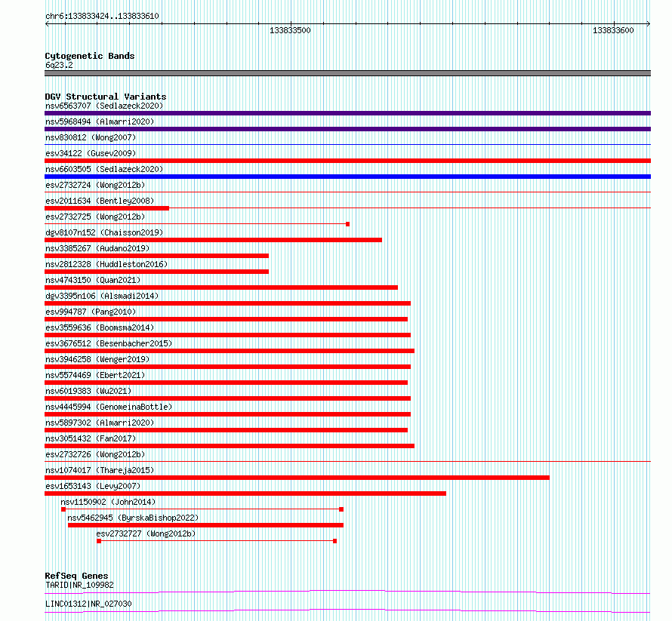Click nsv6019383 (Wu2021) label

[x=88, y=391]
